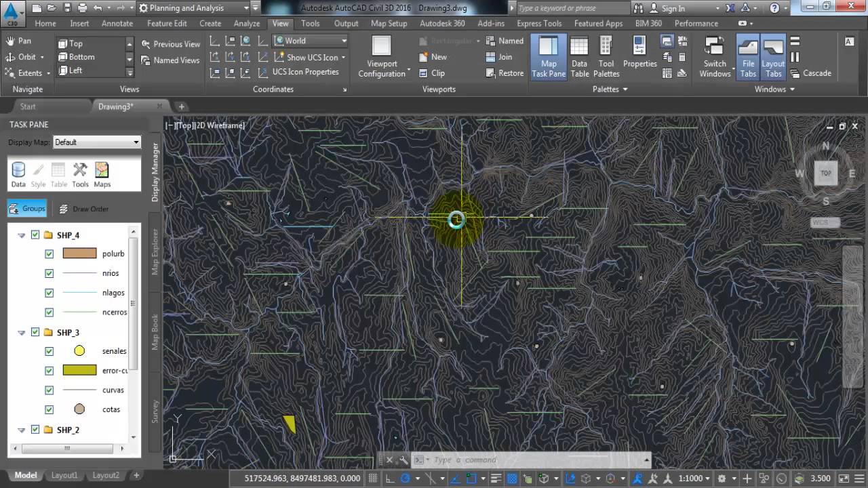
Task: Toggle the nlagos layer checkbox
Action: click(x=49, y=293)
